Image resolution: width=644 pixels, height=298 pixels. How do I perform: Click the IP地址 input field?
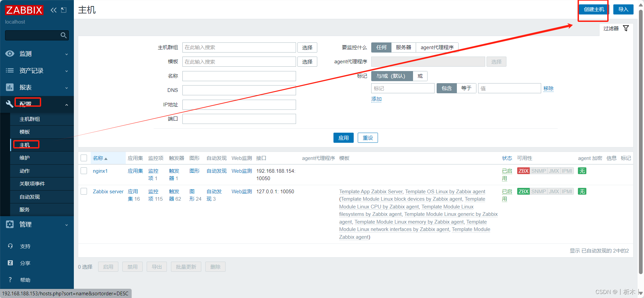click(x=239, y=105)
